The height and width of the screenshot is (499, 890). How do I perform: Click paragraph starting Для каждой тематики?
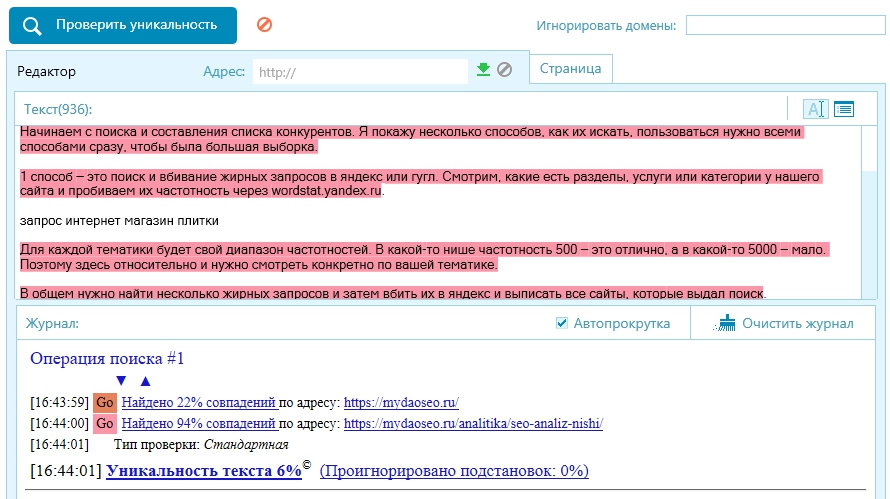(425, 257)
